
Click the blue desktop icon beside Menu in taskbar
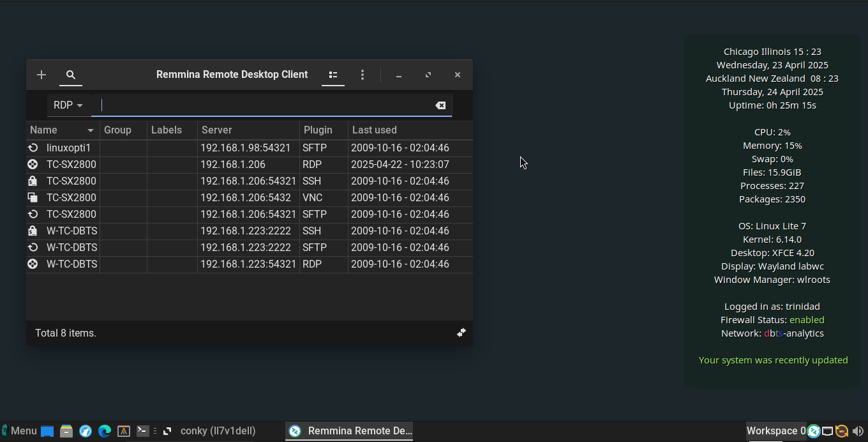pos(47,431)
